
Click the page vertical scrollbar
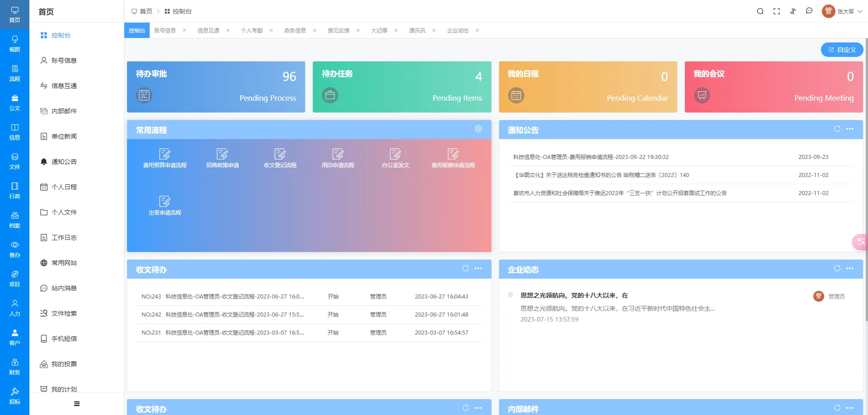pyautogui.click(x=866, y=181)
